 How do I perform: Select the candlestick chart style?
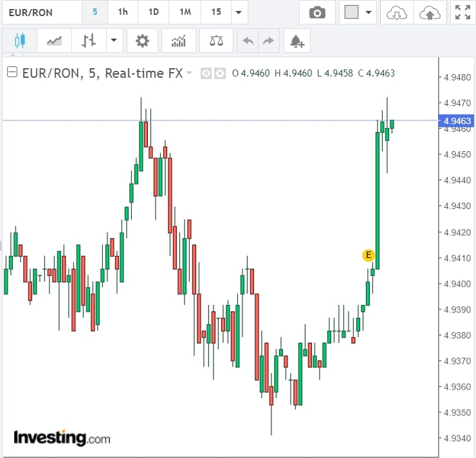[19, 42]
